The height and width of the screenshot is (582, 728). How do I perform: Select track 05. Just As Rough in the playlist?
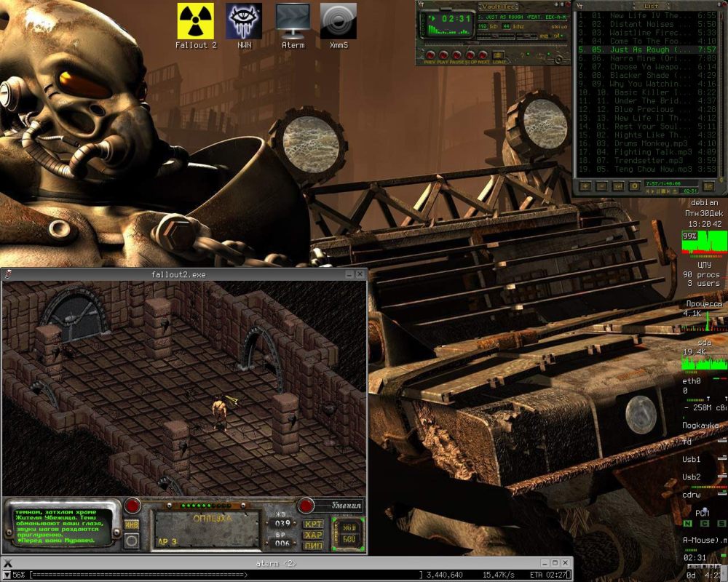tap(647, 49)
